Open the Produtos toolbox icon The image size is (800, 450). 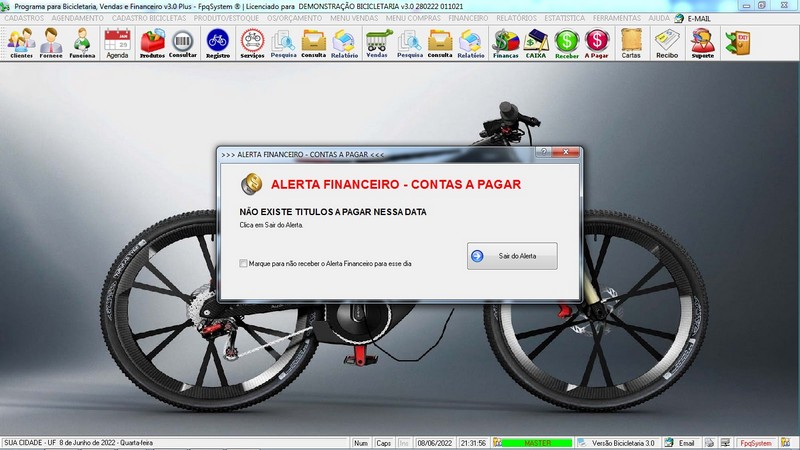(153, 43)
